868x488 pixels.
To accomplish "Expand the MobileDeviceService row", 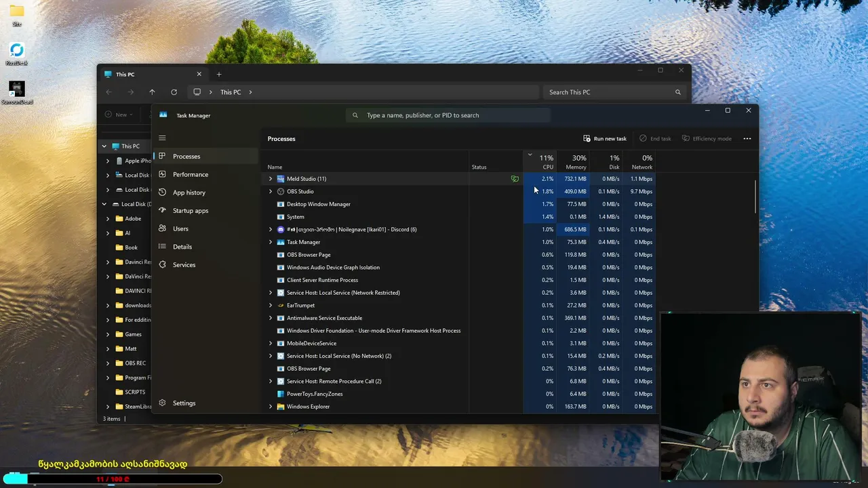I will (x=271, y=343).
